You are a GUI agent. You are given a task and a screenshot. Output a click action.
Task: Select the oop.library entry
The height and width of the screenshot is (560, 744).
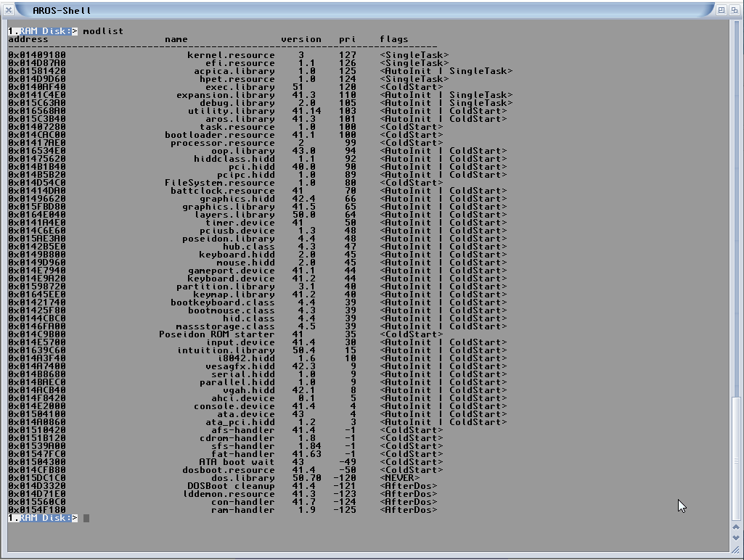click(x=243, y=152)
